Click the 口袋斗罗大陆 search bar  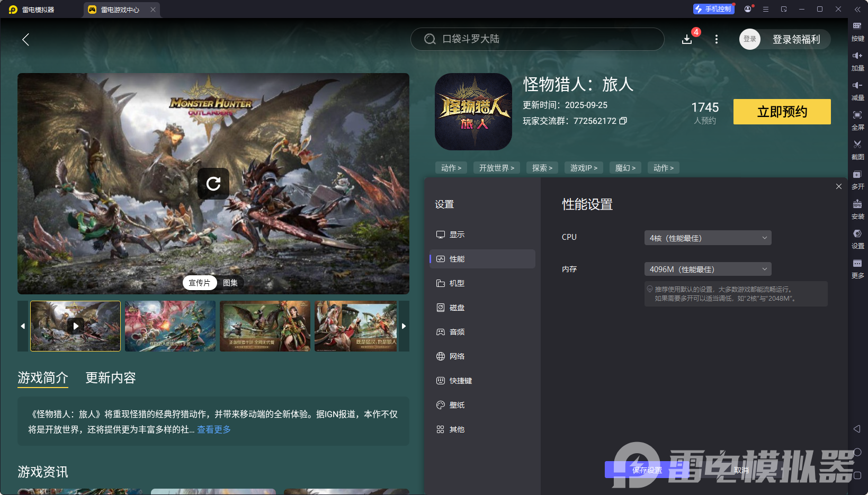point(537,39)
